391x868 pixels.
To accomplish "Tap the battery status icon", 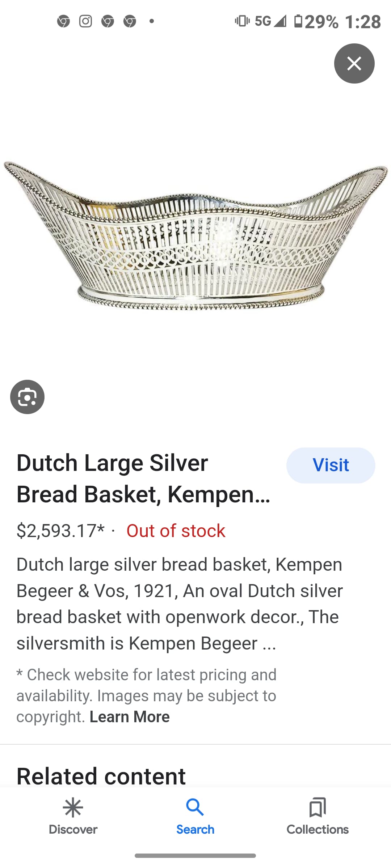I will tap(298, 21).
